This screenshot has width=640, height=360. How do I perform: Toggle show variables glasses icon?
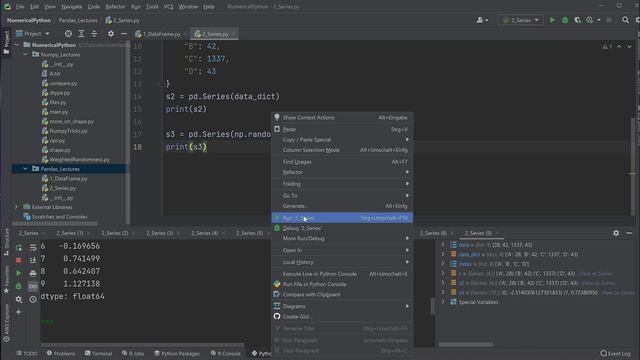tap(33, 286)
